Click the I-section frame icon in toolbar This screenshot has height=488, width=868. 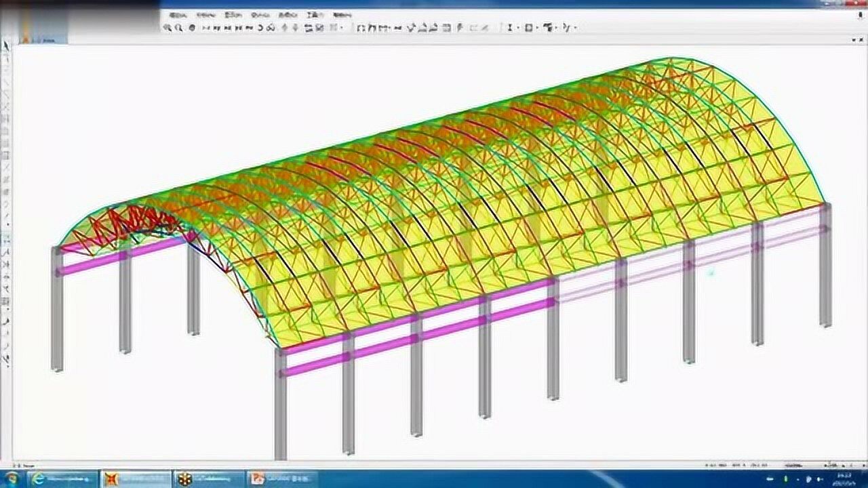(x=511, y=28)
